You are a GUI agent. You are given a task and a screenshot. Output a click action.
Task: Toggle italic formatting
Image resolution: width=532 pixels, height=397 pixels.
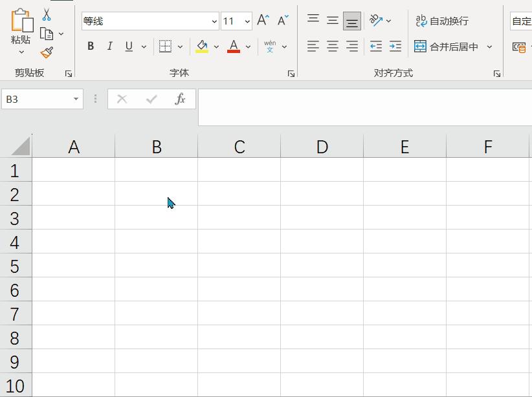[x=109, y=46]
